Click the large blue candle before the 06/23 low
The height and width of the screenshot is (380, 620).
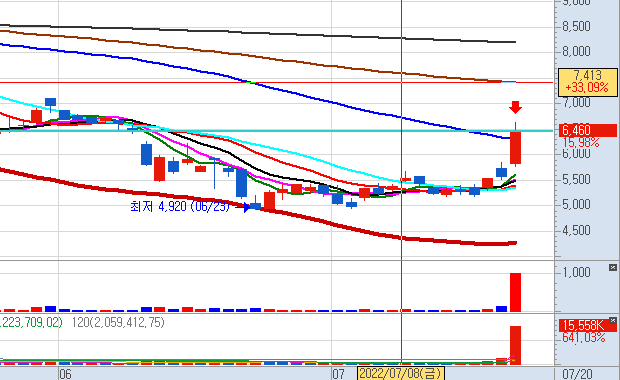point(241,183)
